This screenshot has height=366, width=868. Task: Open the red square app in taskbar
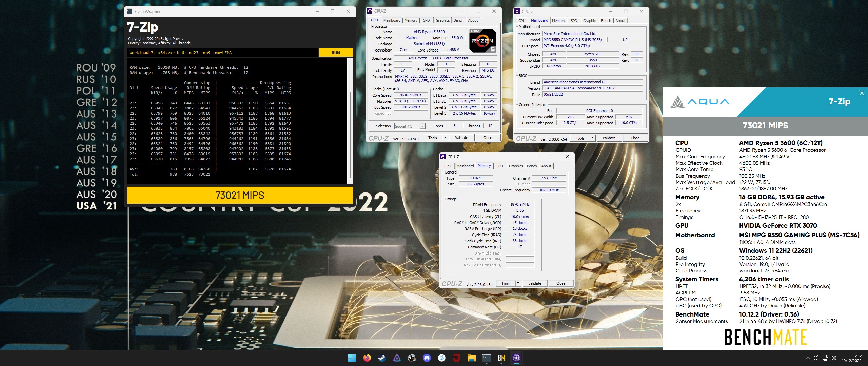pos(456,358)
